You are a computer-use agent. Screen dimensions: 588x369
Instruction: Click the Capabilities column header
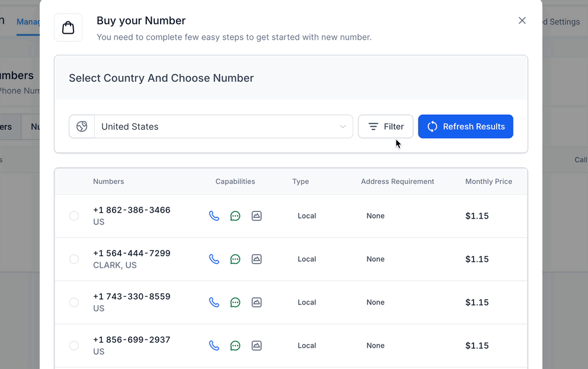click(x=235, y=181)
